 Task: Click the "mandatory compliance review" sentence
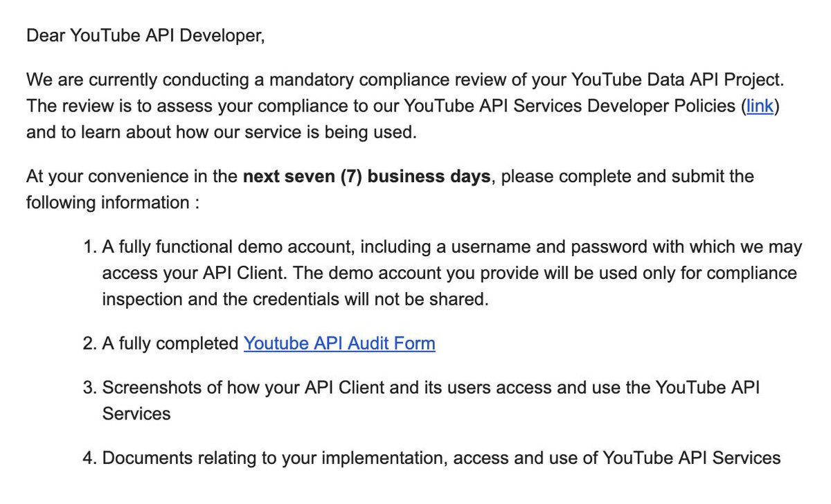coord(405,80)
